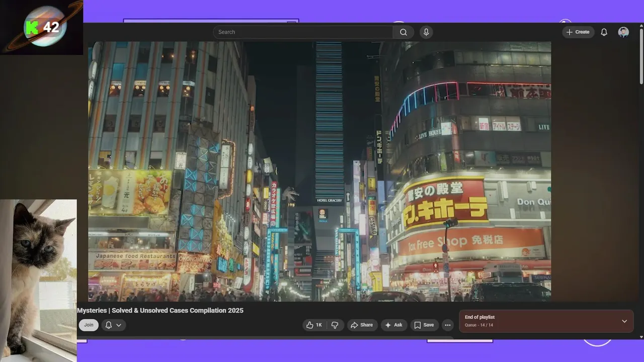Like the video with 1K thumbs up
Screen dimensions: 644x362
pyautogui.click(x=314, y=325)
